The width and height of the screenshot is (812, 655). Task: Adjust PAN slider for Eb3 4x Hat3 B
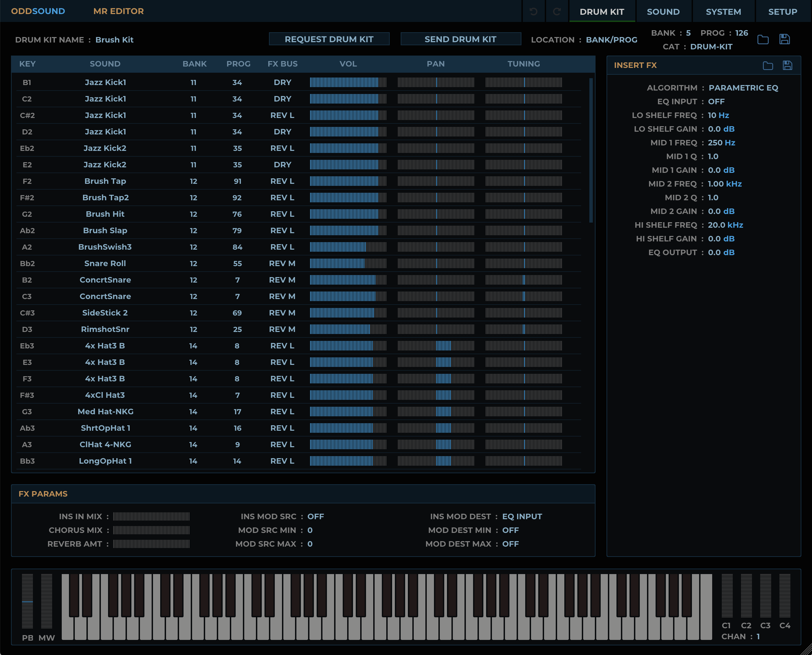pos(436,346)
